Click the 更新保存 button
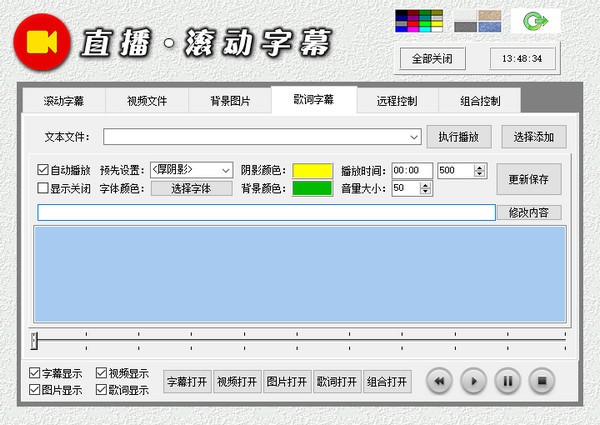This screenshot has height=425, width=600. click(529, 179)
